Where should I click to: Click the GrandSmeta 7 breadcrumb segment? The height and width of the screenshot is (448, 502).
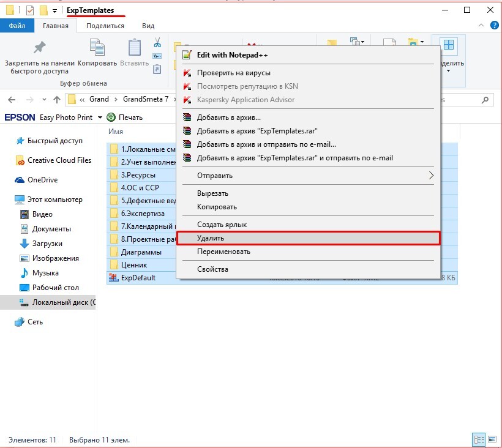146,99
